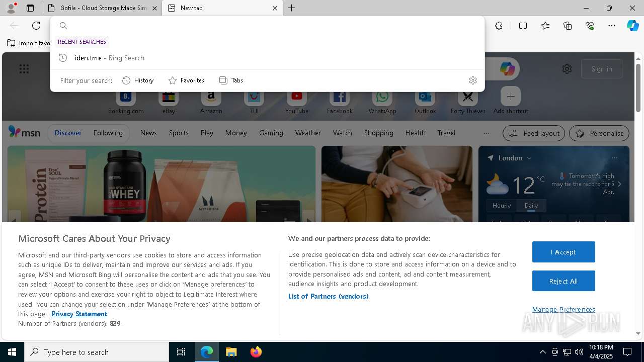Open the tab actions menu icon
The image size is (644, 362).
tap(30, 8)
